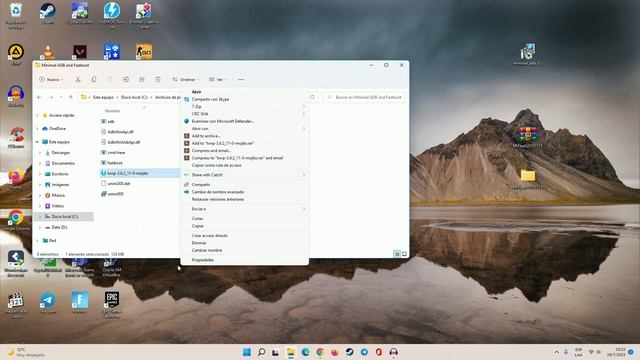Click the Share icon in Explorer toolbar
This screenshot has width=640, height=360.
[x=142, y=79]
